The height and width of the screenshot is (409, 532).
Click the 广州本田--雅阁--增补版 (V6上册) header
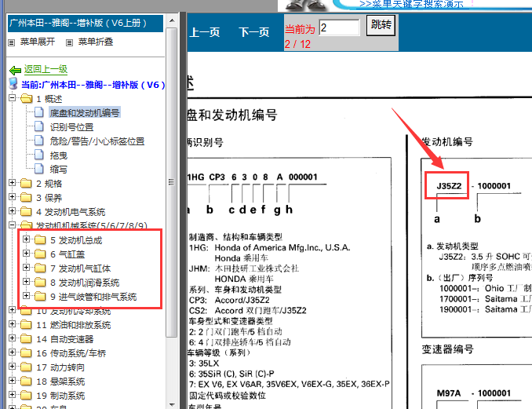click(86, 23)
